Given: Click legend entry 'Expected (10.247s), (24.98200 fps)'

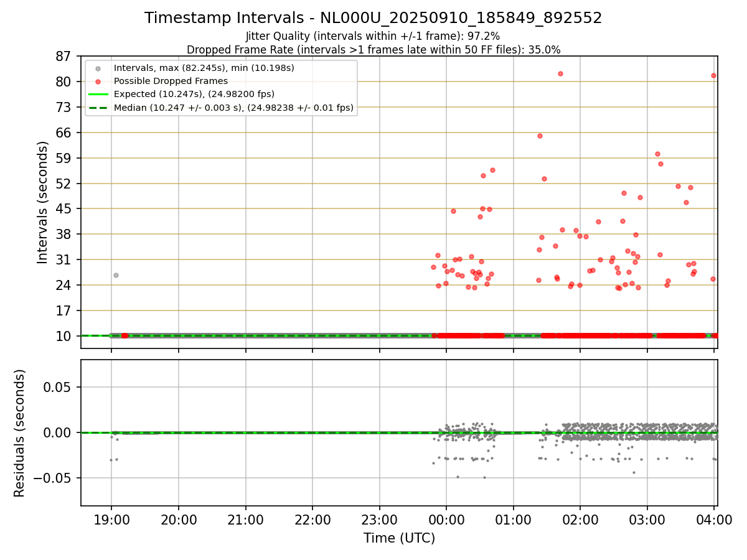Looking at the screenshot, I should pos(194,95).
